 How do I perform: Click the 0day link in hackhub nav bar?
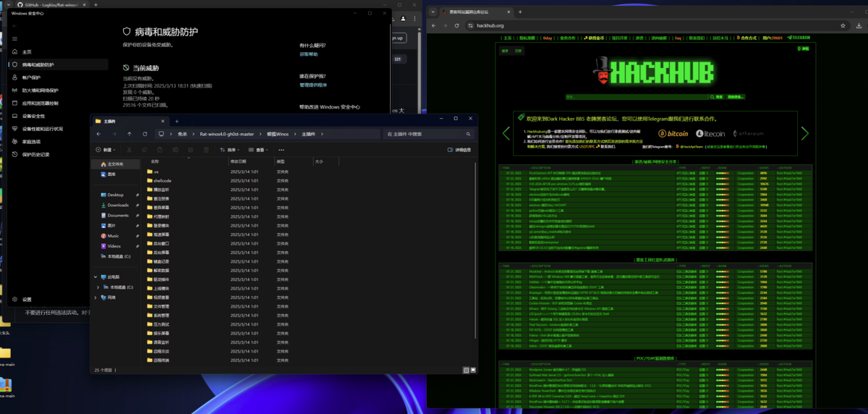[548, 38]
